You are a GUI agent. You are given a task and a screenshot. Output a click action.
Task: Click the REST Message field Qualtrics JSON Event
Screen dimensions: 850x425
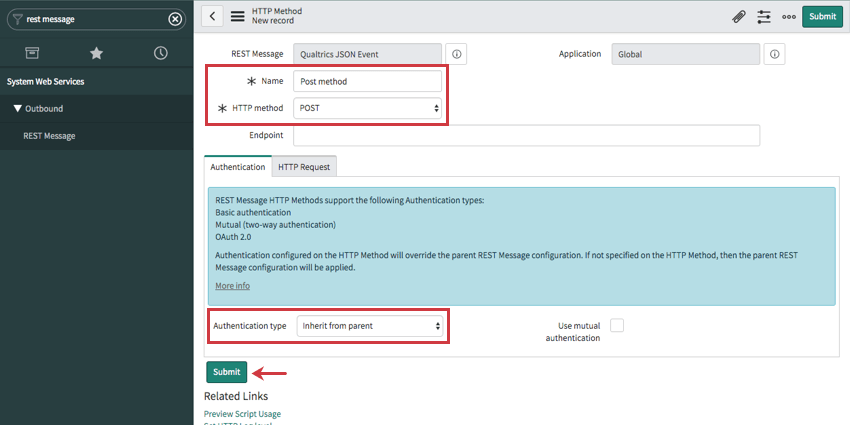coord(368,54)
